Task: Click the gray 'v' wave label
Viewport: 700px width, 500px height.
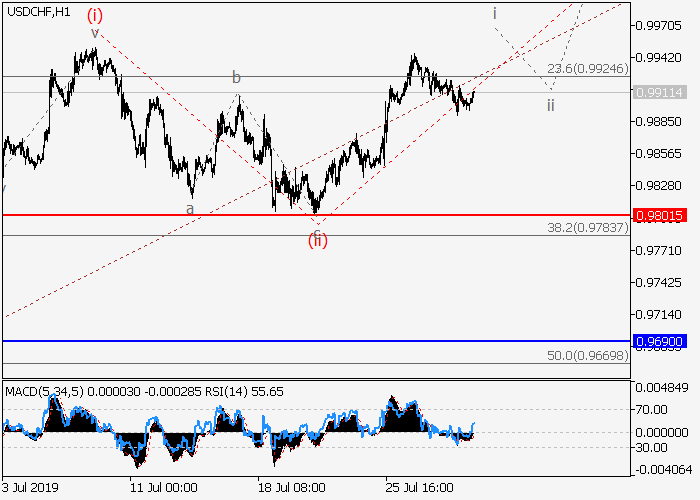Action: tap(95, 33)
